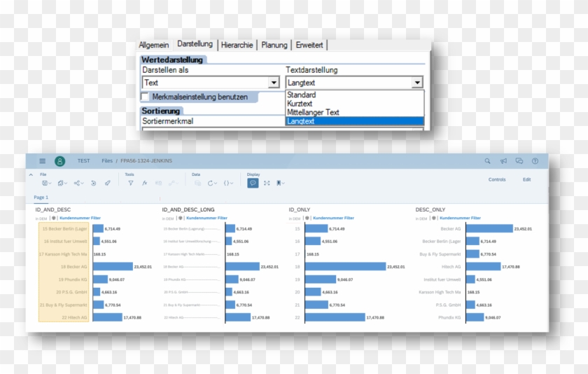Screen dimensions: 588x374
Task: Click the fullscreen expand icon
Action: click(x=267, y=183)
